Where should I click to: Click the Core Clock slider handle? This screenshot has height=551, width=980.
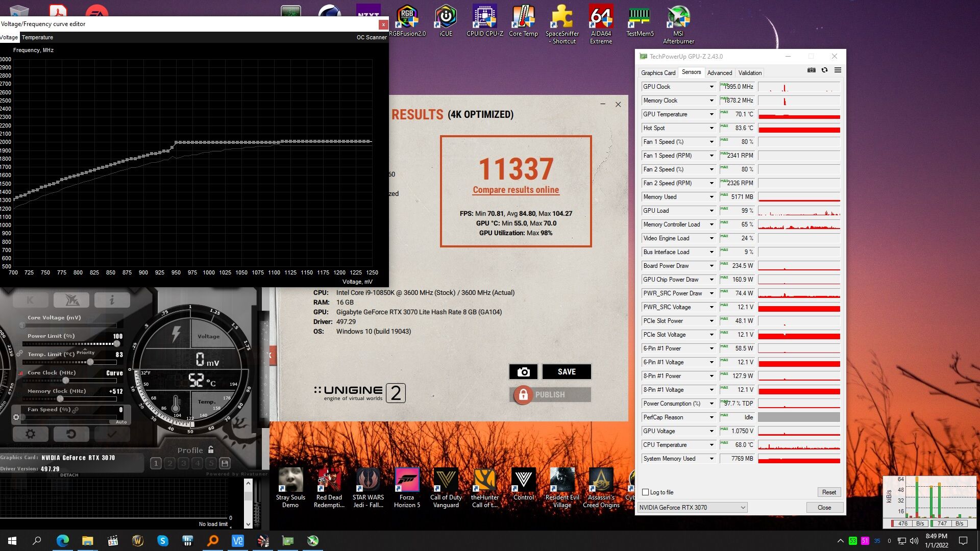65,381
